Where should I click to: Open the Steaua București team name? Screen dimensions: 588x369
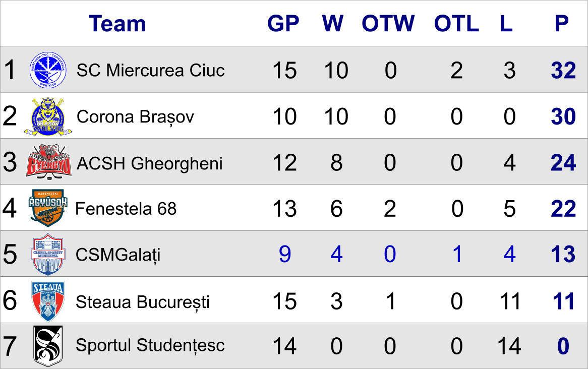click(143, 302)
